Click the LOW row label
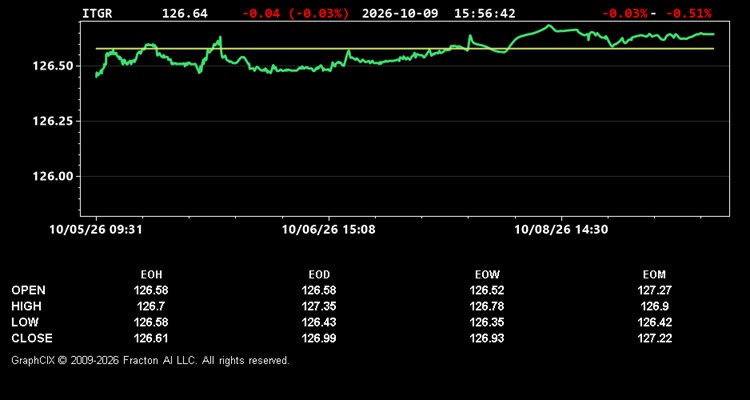750x400 pixels. (25, 322)
